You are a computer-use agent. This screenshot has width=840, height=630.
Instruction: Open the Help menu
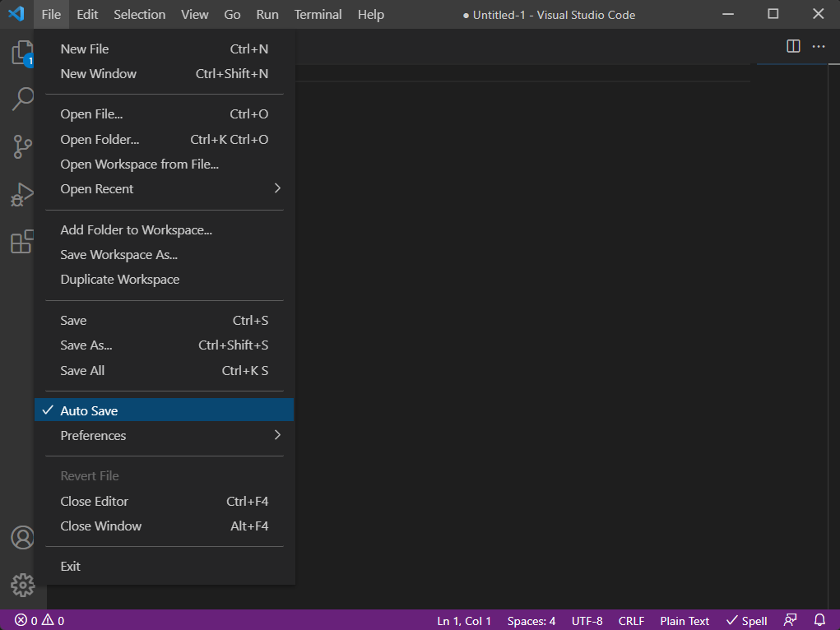coord(371,15)
